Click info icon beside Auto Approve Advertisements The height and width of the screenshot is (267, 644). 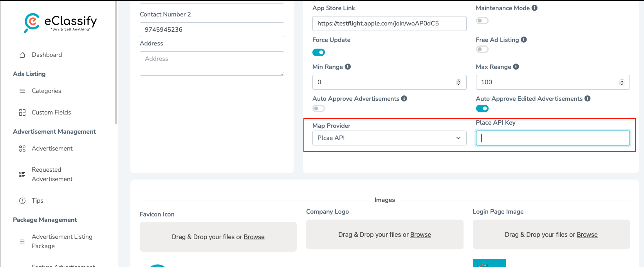(x=404, y=98)
